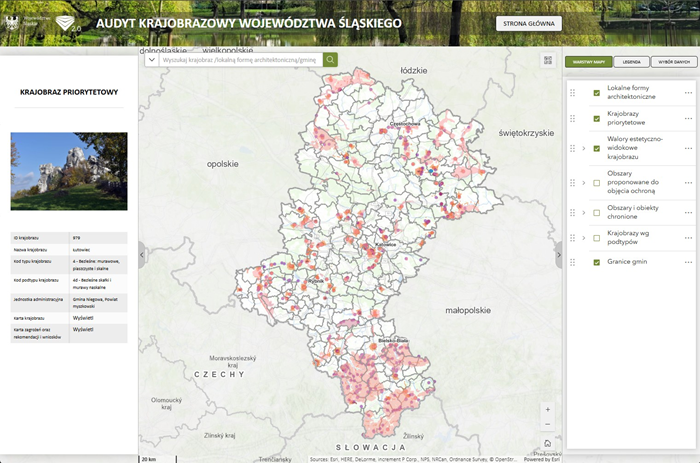700x463 pixels.
Task: Open options menu for Granice gmin layer
Action: 688,262
